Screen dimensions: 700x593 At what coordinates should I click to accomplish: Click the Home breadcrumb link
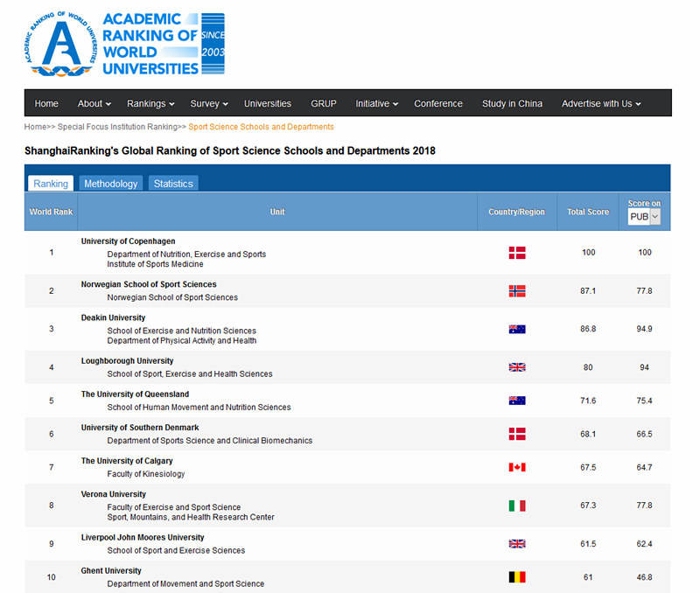click(x=35, y=127)
